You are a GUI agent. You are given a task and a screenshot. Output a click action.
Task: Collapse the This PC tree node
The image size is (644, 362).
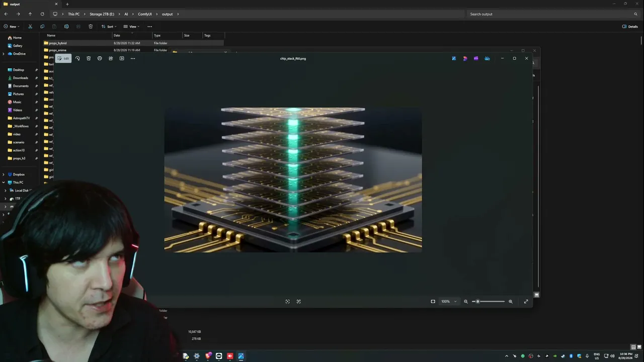click(4, 183)
